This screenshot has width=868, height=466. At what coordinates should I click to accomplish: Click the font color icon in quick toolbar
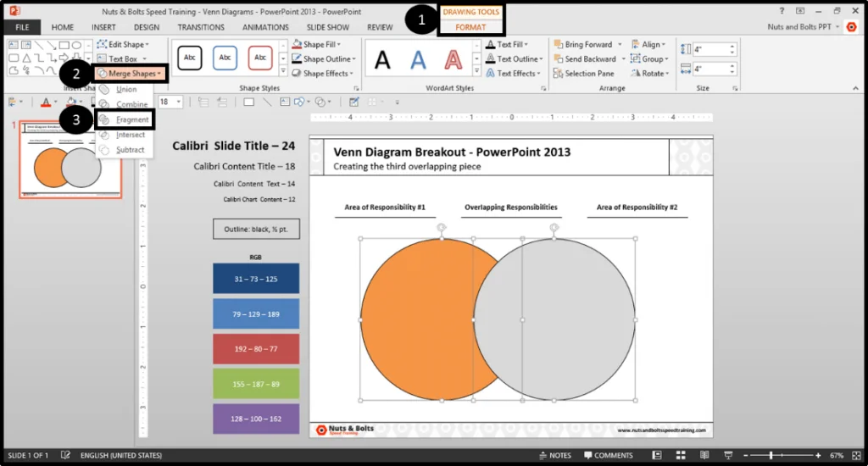tap(46, 102)
